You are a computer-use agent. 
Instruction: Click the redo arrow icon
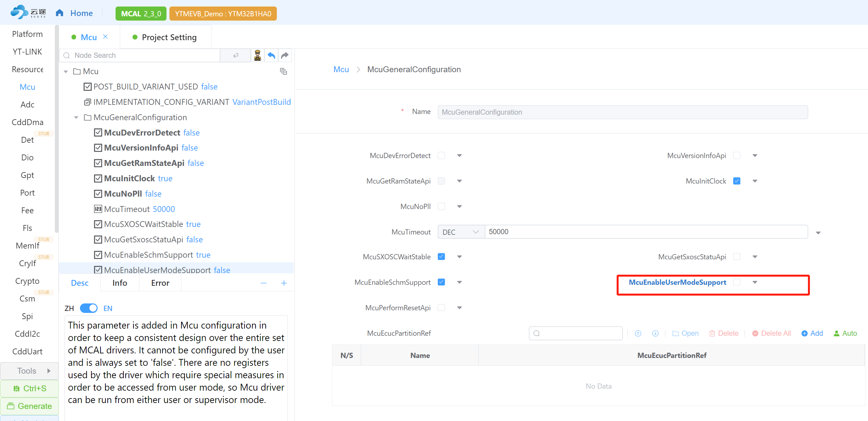pyautogui.click(x=285, y=55)
